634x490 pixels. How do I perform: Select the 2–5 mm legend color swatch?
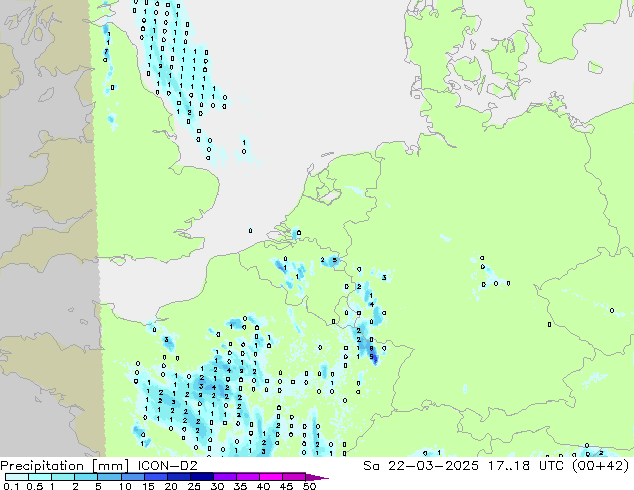point(86,477)
